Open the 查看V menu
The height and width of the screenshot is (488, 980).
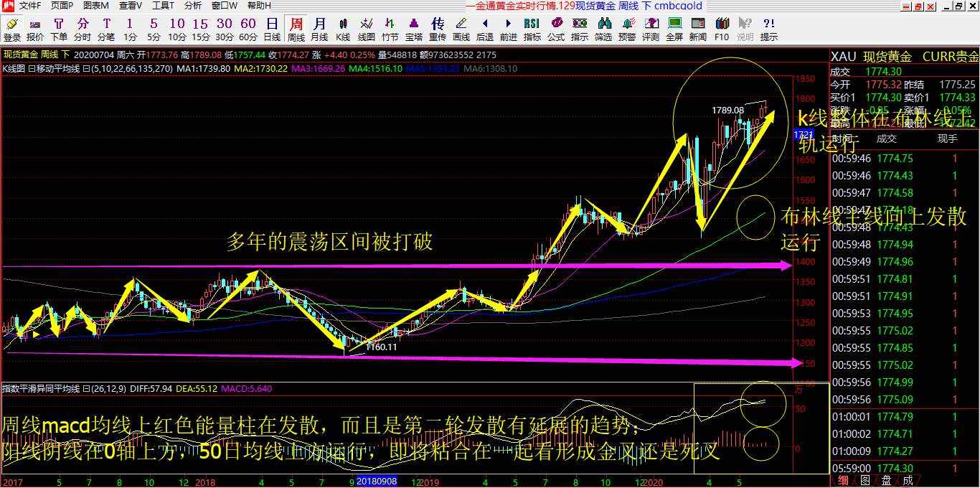[131, 6]
